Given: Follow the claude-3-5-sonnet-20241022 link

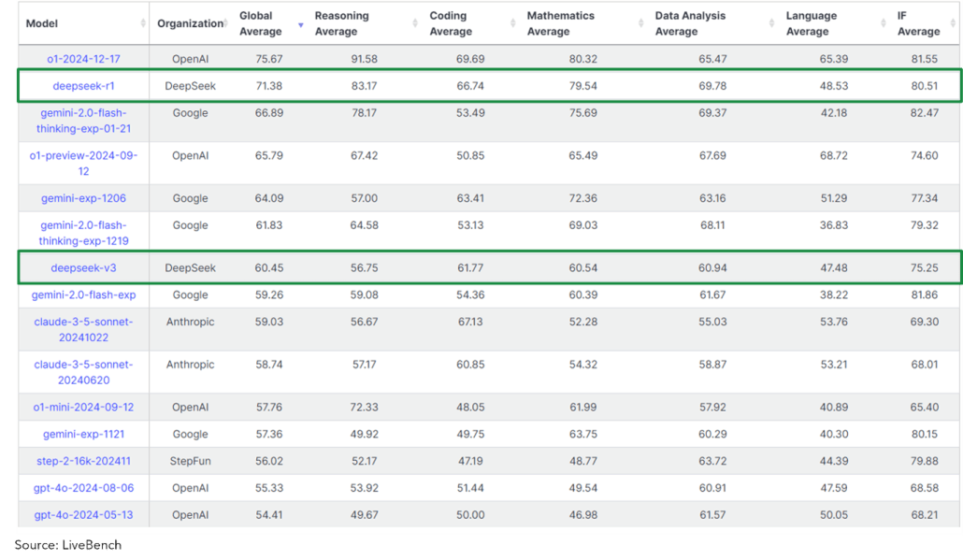Looking at the screenshot, I should [83, 330].
